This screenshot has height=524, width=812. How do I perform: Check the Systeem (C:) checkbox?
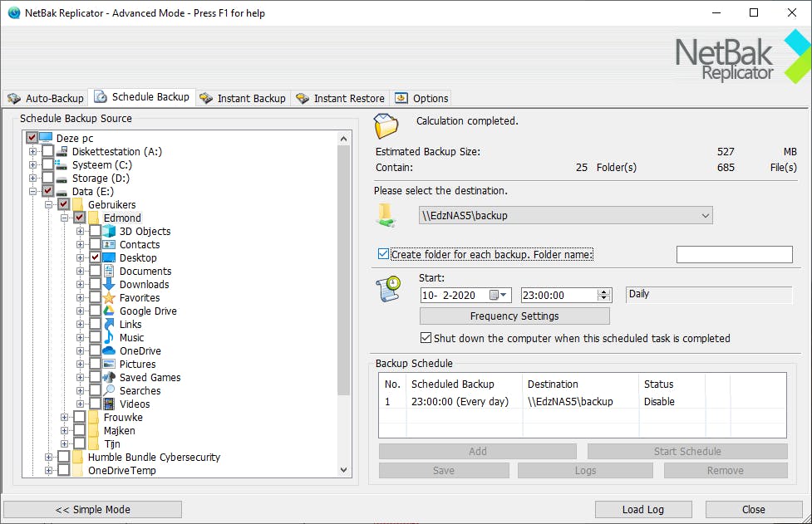(x=47, y=164)
